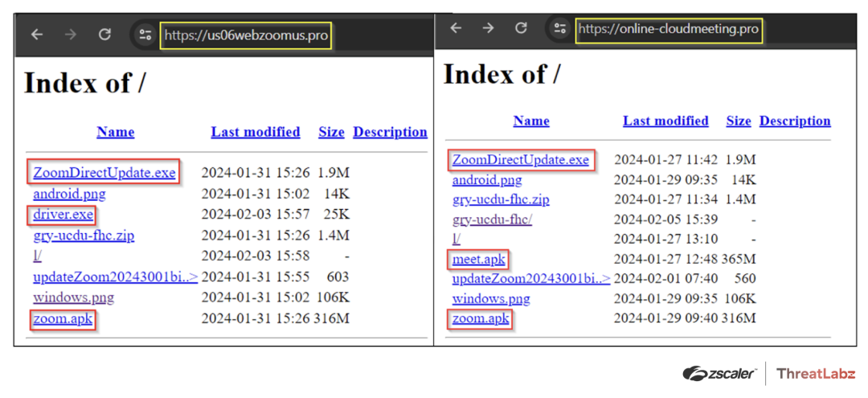The height and width of the screenshot is (398, 868).
Task: Open site info icon beside online-cloudmeeting.pro URL
Action: pyautogui.click(x=559, y=29)
